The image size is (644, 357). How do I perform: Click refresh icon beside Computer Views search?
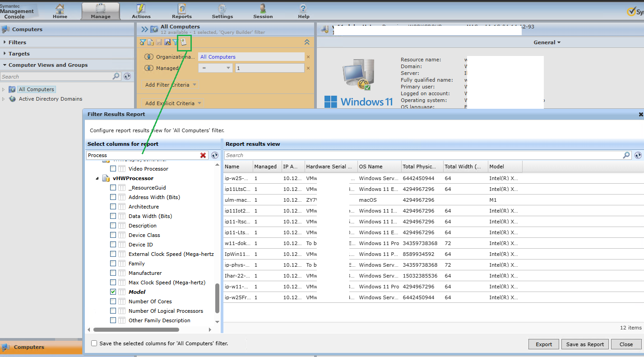pyautogui.click(x=127, y=76)
